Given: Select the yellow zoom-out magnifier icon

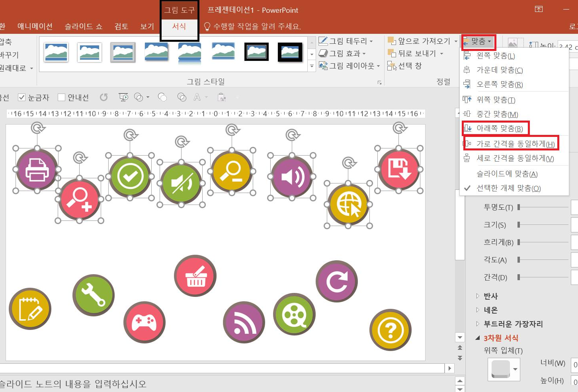Looking at the screenshot, I should [231, 172].
